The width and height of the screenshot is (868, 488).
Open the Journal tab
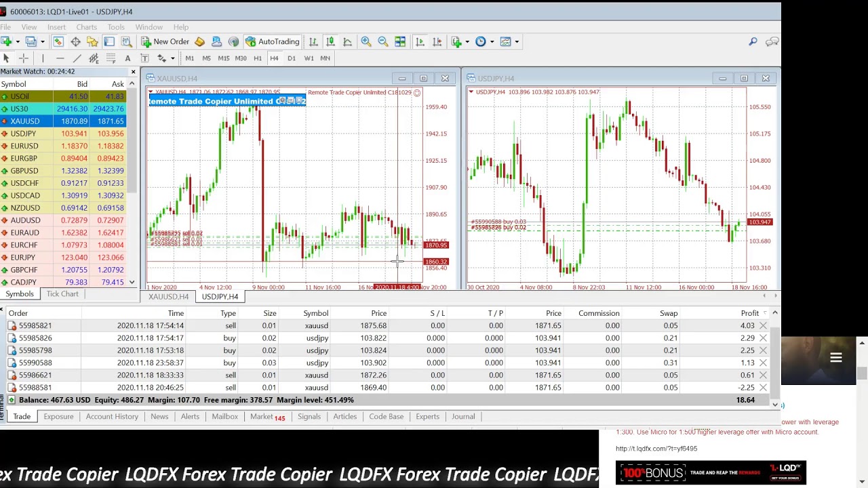click(463, 417)
